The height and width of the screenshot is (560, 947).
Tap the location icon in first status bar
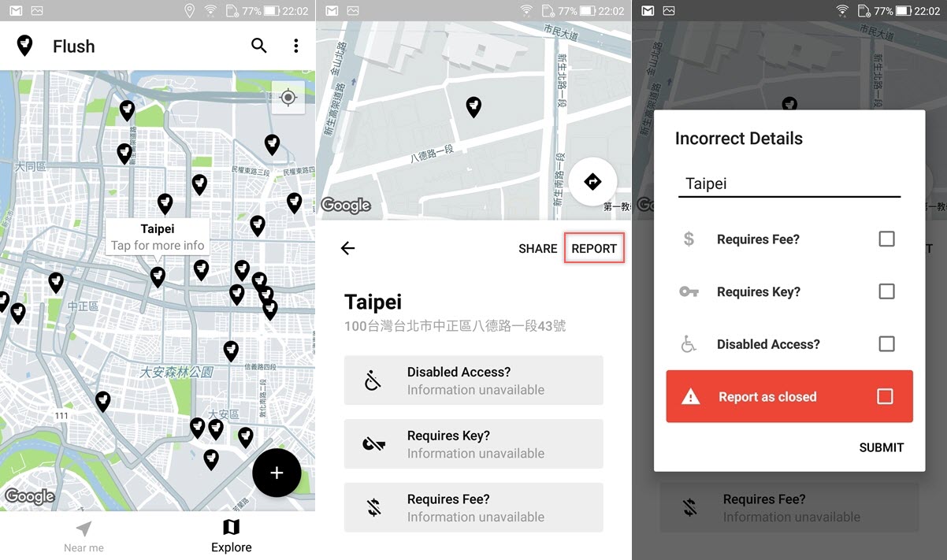[x=189, y=11]
